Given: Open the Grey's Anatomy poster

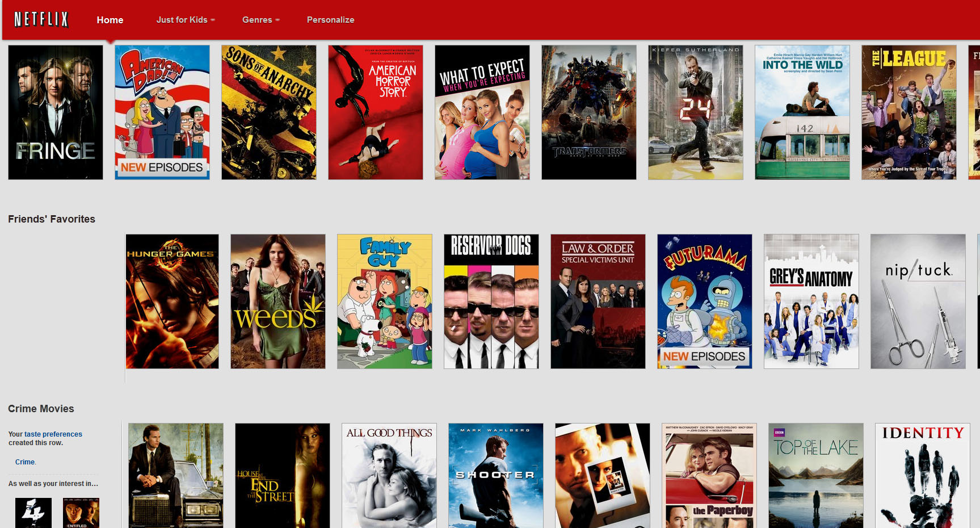Looking at the screenshot, I should (811, 301).
